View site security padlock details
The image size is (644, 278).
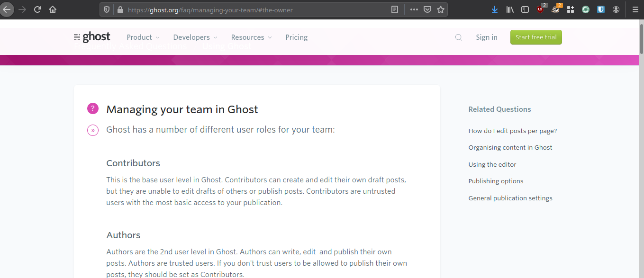click(120, 9)
